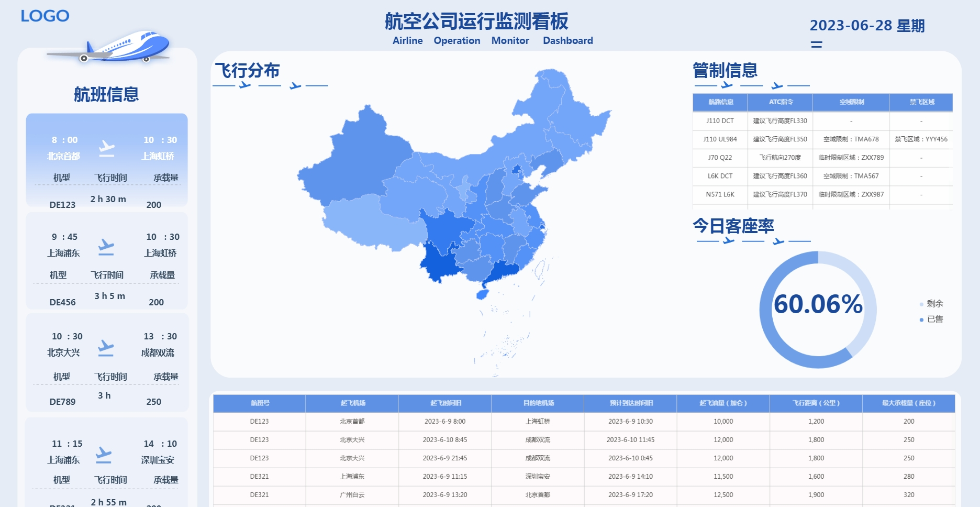Image resolution: width=980 pixels, height=507 pixels.
Task: Click first small plane icon under 今日客座率 title
Action: [x=728, y=241]
